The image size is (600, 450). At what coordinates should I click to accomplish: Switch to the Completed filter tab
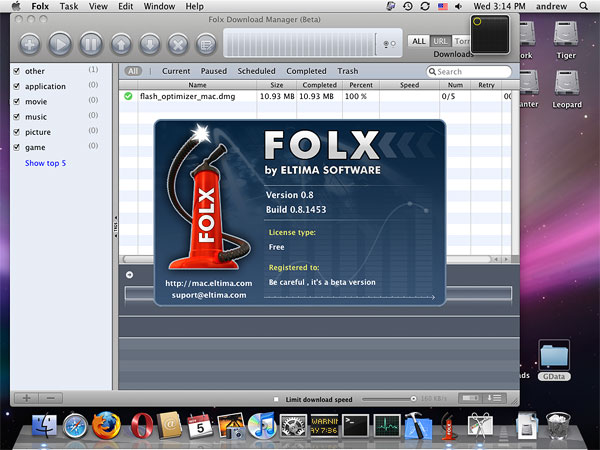[307, 71]
